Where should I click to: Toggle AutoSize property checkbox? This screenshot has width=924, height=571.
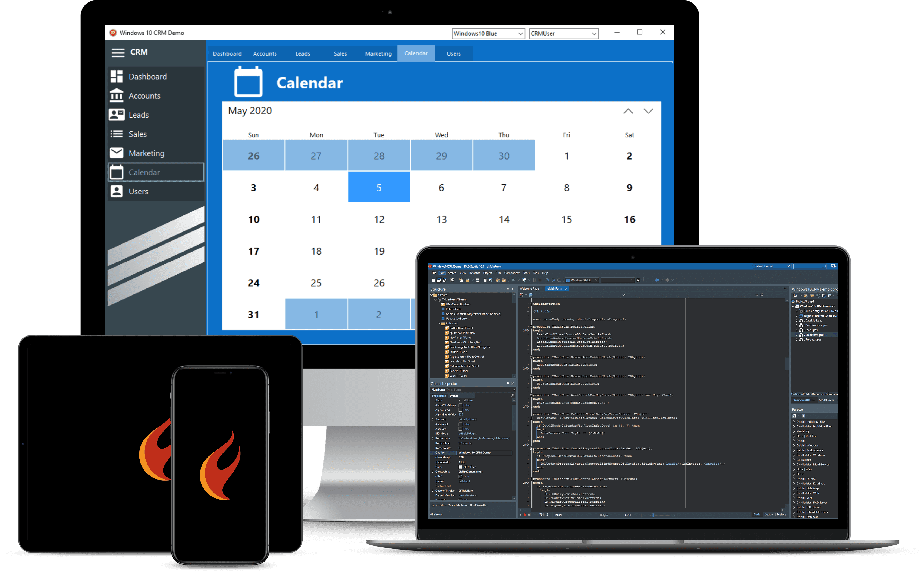460,429
